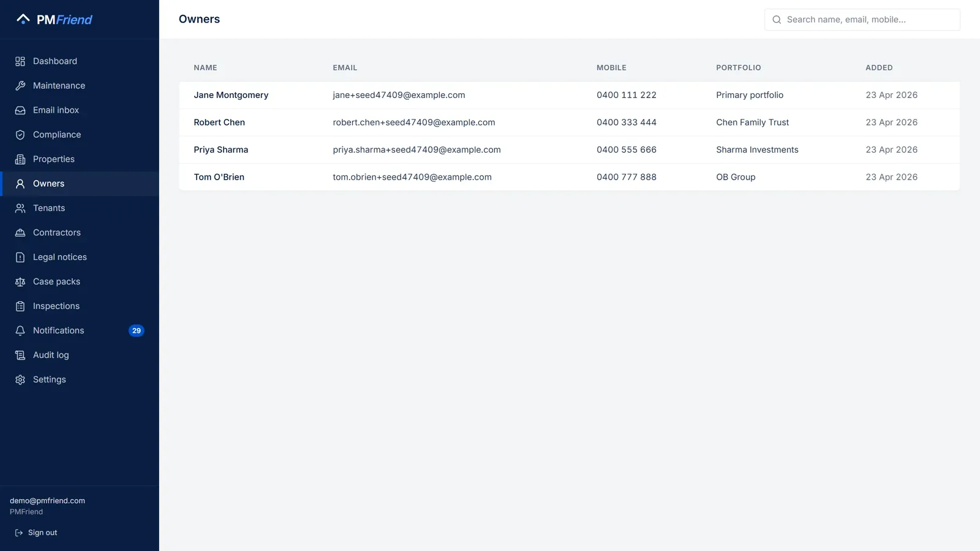Open owner Jane Montgomery
This screenshot has width=980, height=551.
569,95
